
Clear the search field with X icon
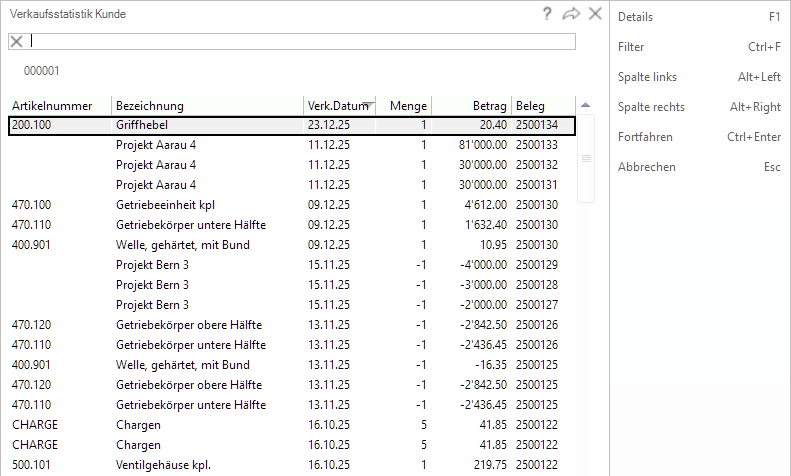tap(17, 41)
